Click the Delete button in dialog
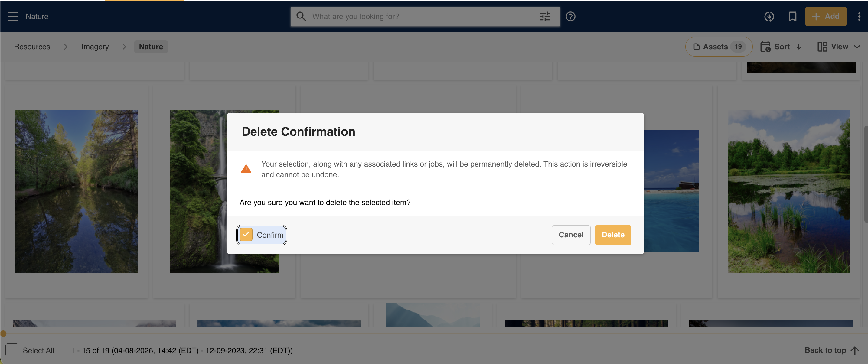 612,235
